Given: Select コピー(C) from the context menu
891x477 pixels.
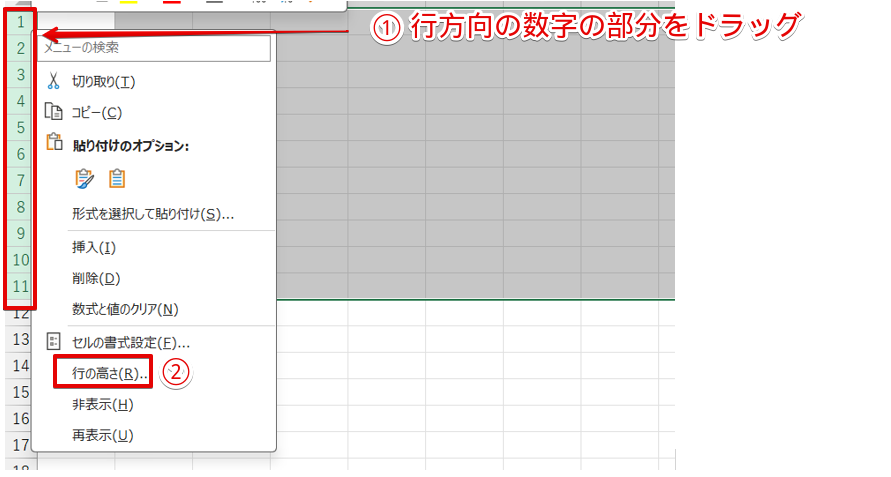Looking at the screenshot, I should click(x=97, y=113).
